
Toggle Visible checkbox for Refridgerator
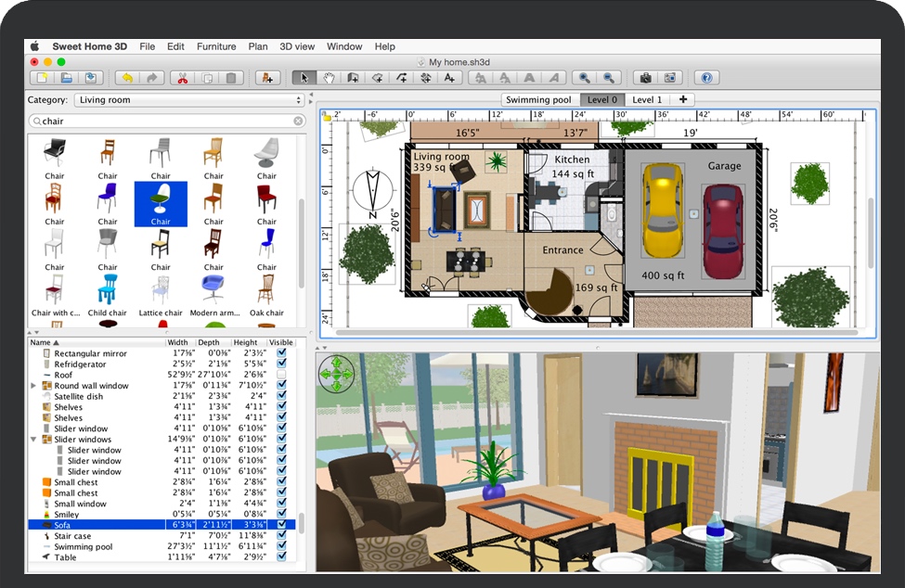(281, 364)
